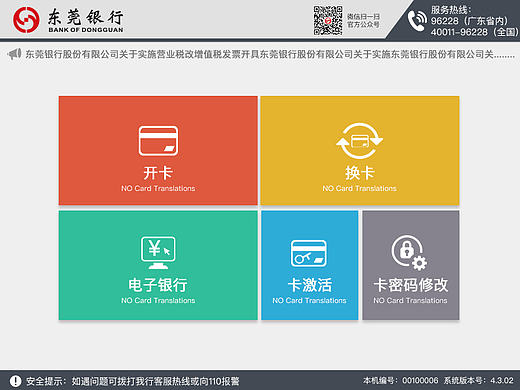The height and width of the screenshot is (390, 520).
Task: Tap the 卡密码修改 lock gear icon
Action: click(x=409, y=252)
